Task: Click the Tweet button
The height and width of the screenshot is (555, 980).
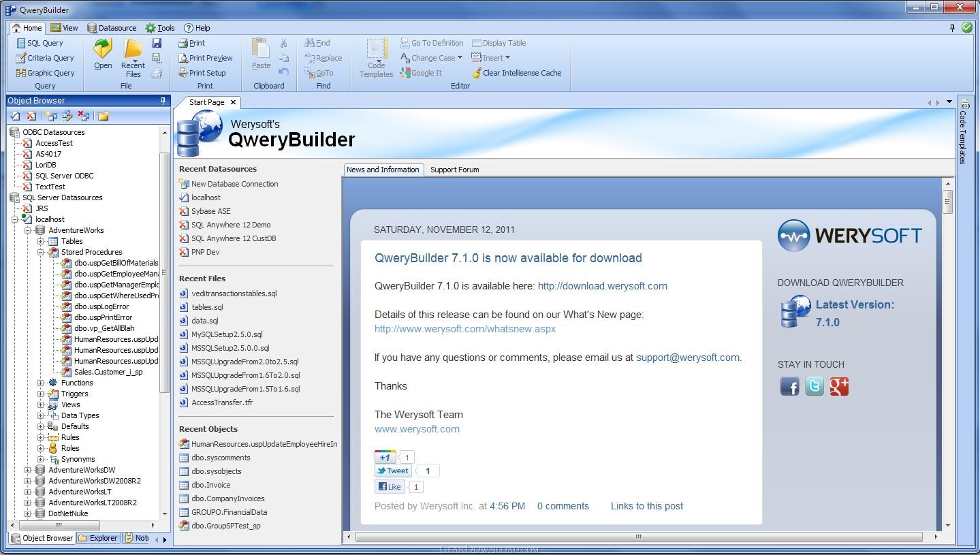Action: (393, 471)
